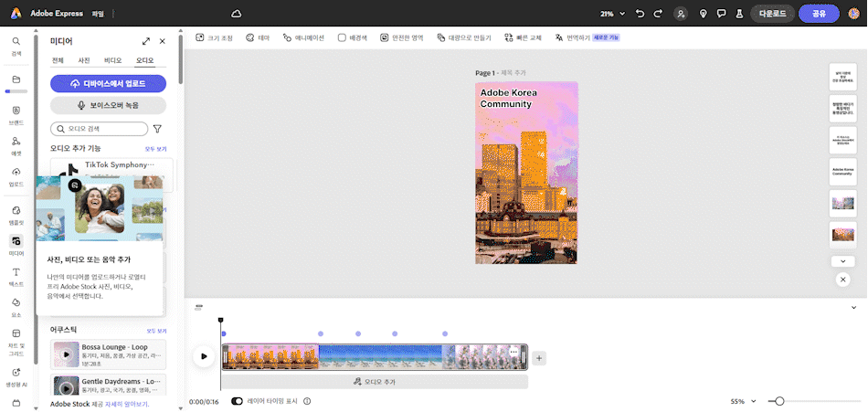
Task: Open the File (파일) menu
Action: coord(98,14)
